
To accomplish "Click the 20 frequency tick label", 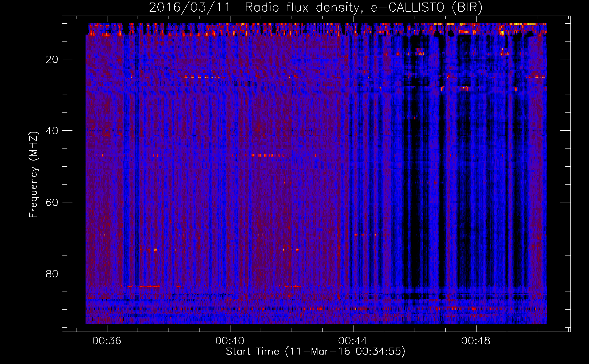I will 52,59.
